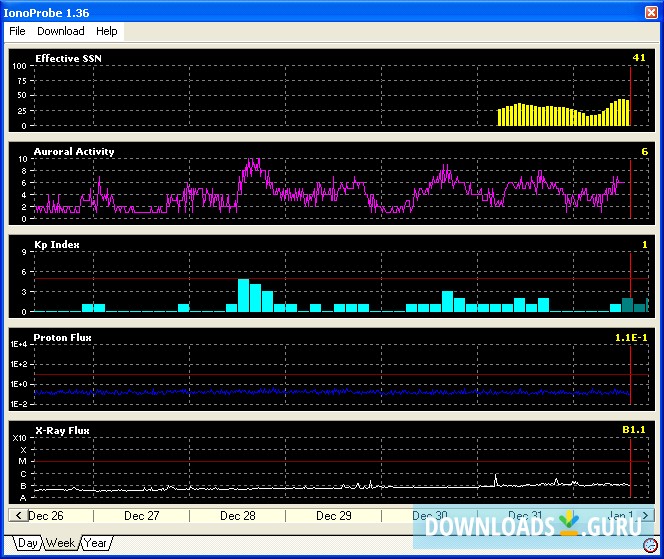Viewport: 664px width, 559px height.
Task: Click Dec 26 on the date axis
Action: click(x=46, y=516)
